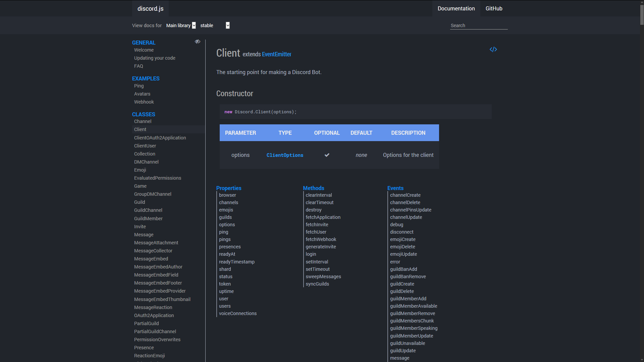Image resolution: width=644 pixels, height=362 pixels.
Task: Jump to the login method
Action: coord(311,254)
